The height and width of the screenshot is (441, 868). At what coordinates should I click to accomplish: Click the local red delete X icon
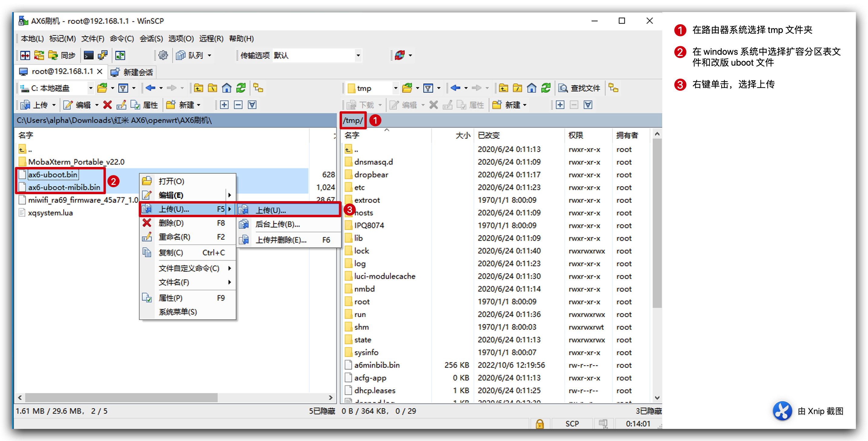[107, 105]
